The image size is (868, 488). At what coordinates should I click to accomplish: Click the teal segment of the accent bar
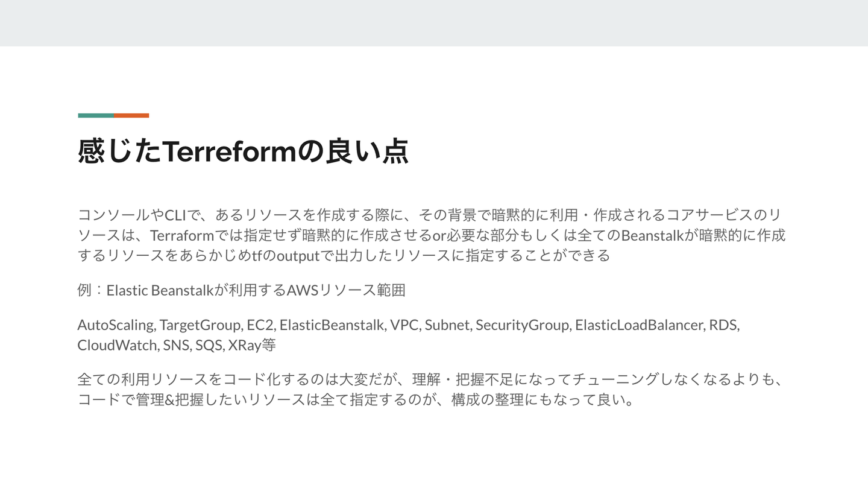pyautogui.click(x=96, y=115)
